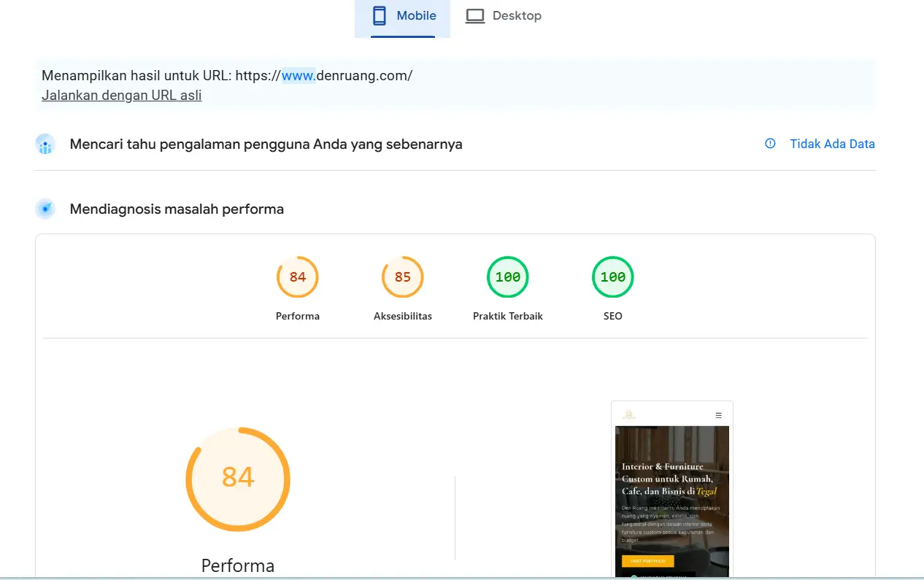Click the desktop laptop icon

[x=475, y=16]
